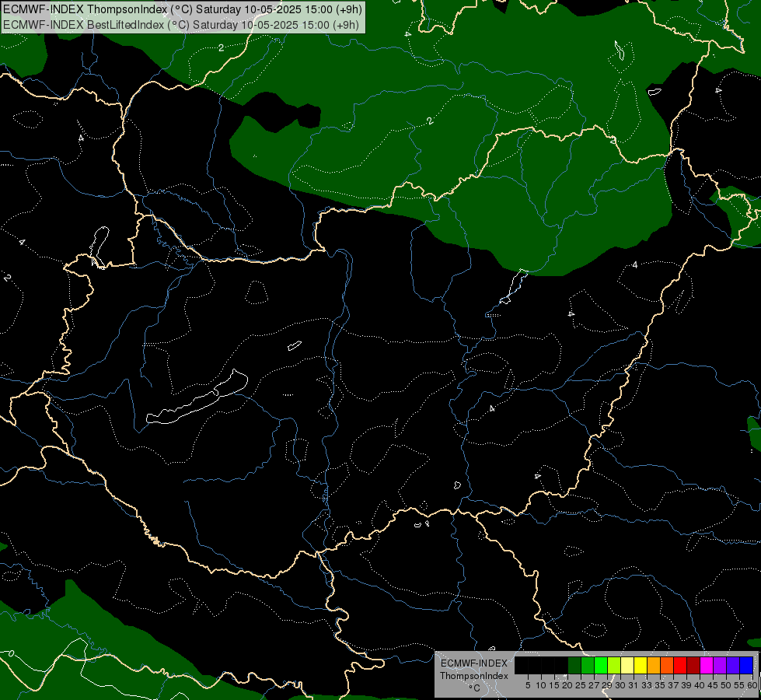Click the '°C' unit label in legend
Image resolution: width=761 pixels, height=700 pixels.
(x=475, y=688)
